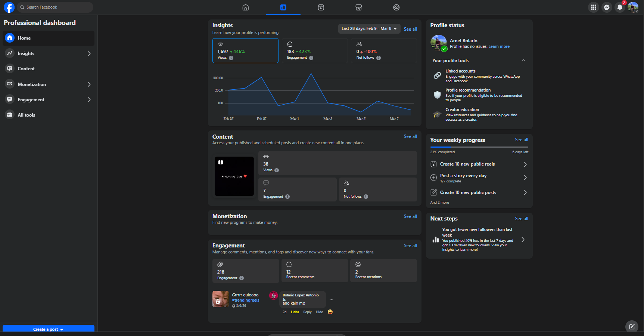Screen dimensions: 644x336
Task: Open the Anniversary reel thumbnail
Action: pyautogui.click(x=234, y=176)
